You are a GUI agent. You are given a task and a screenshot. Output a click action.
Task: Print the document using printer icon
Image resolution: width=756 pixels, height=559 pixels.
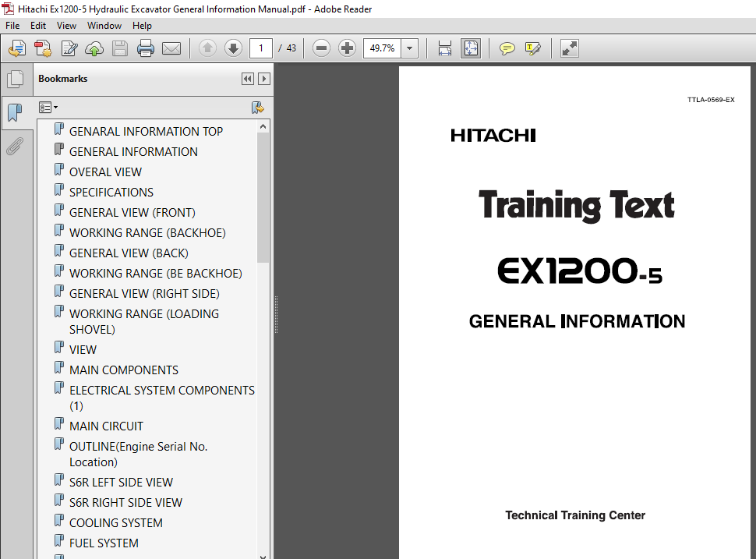coord(146,48)
